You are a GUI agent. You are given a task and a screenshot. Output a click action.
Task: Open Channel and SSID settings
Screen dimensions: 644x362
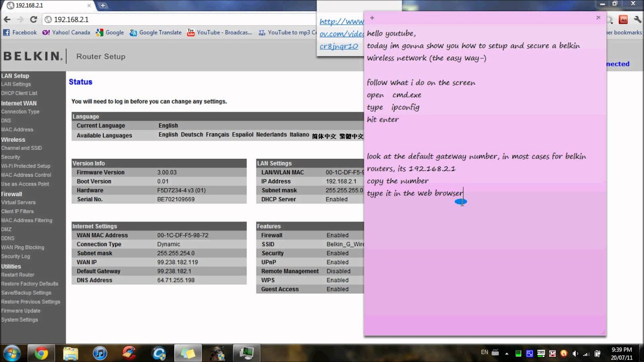(21, 148)
